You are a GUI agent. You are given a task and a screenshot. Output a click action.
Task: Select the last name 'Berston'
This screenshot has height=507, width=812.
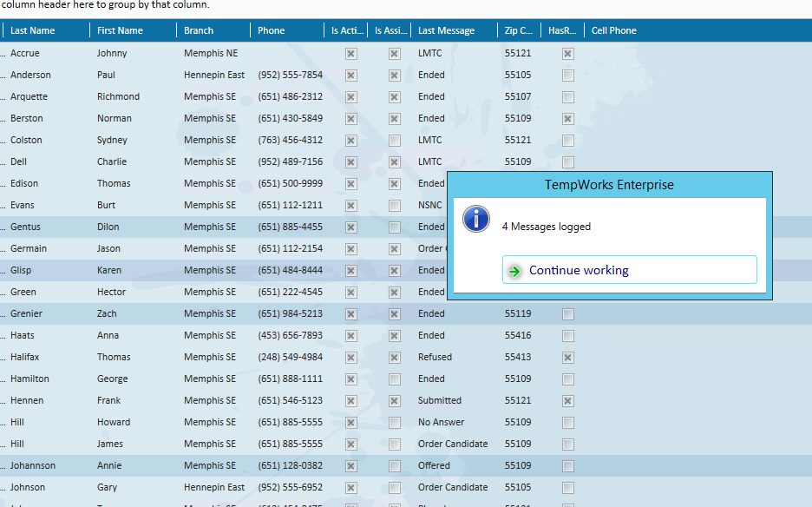point(26,118)
